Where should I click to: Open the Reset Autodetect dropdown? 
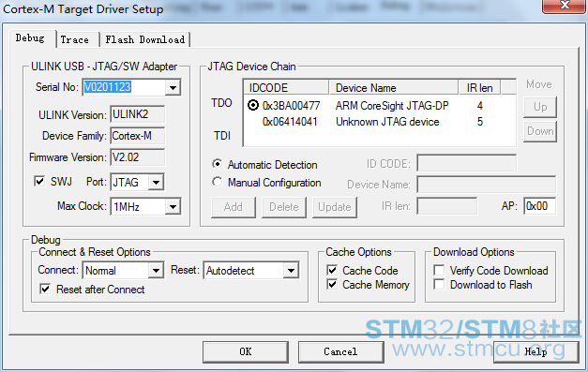(291, 270)
